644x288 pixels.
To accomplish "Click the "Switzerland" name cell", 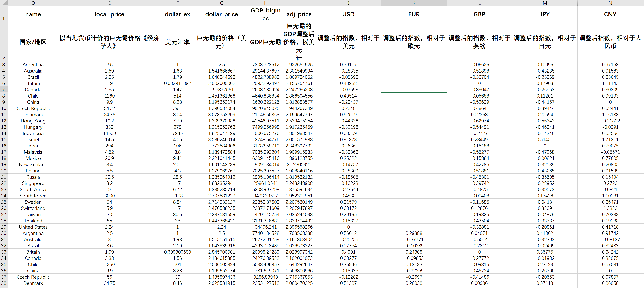I will (x=33, y=208).
